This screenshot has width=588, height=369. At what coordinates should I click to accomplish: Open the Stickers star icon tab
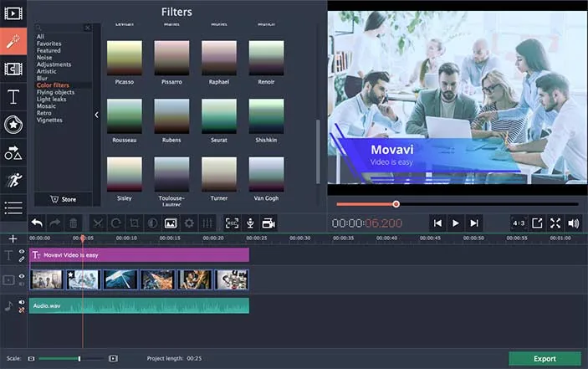13,125
